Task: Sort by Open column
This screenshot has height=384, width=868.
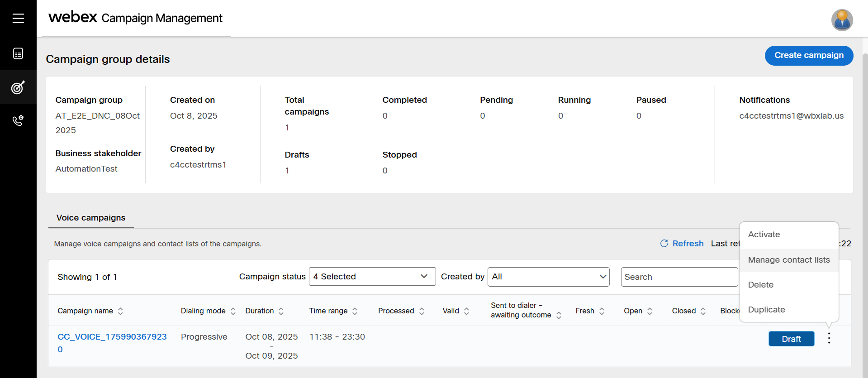Action: [x=650, y=311]
